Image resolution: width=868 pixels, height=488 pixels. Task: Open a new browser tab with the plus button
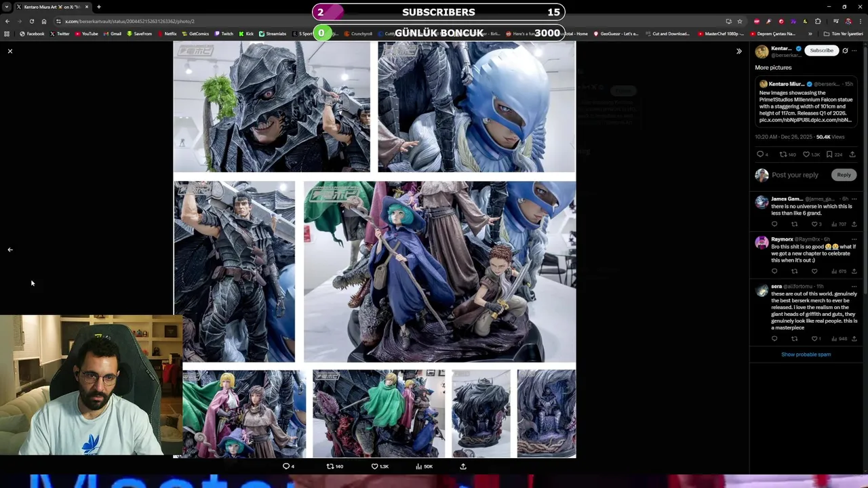(99, 7)
